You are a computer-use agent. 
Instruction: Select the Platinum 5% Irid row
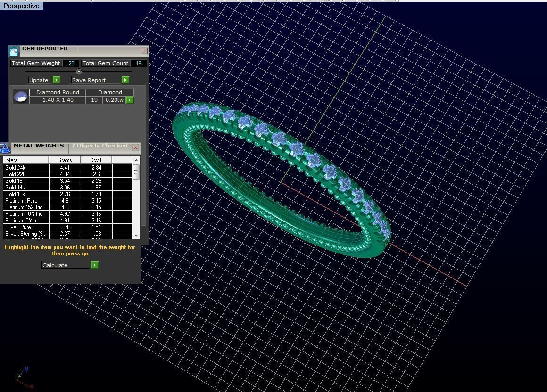click(x=68, y=220)
